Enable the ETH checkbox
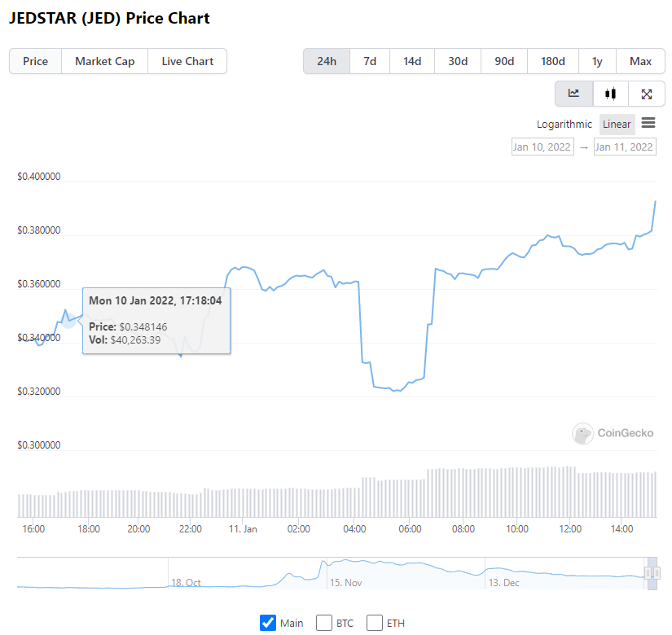 point(374,622)
